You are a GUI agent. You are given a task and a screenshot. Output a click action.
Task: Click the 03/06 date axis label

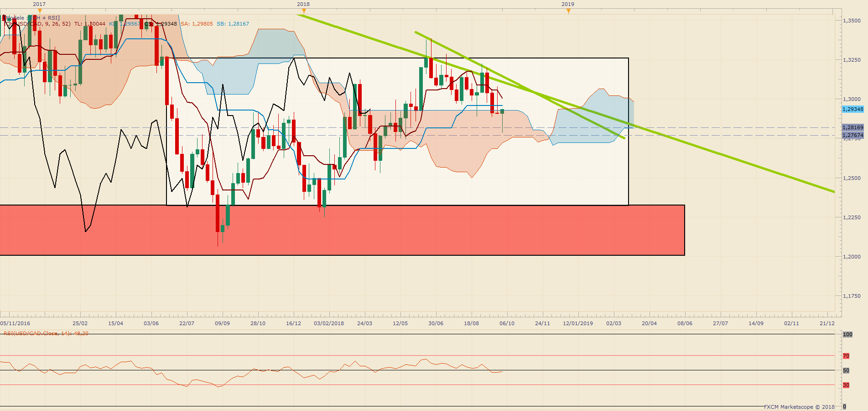click(x=151, y=323)
